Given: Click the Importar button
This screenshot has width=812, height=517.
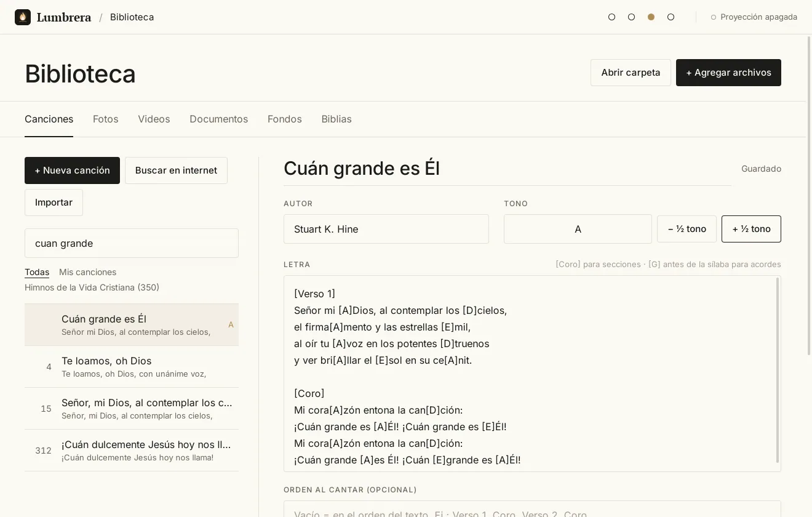Looking at the screenshot, I should pyautogui.click(x=54, y=202).
